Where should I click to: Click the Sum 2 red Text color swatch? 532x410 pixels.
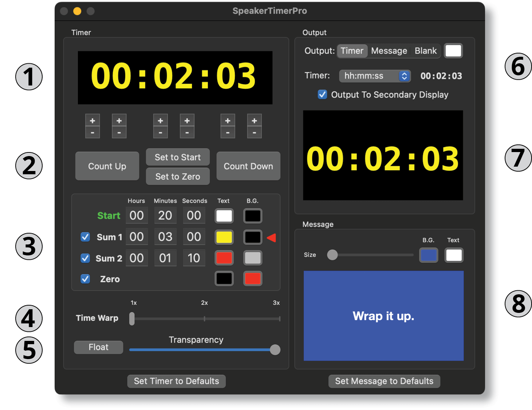tap(224, 258)
